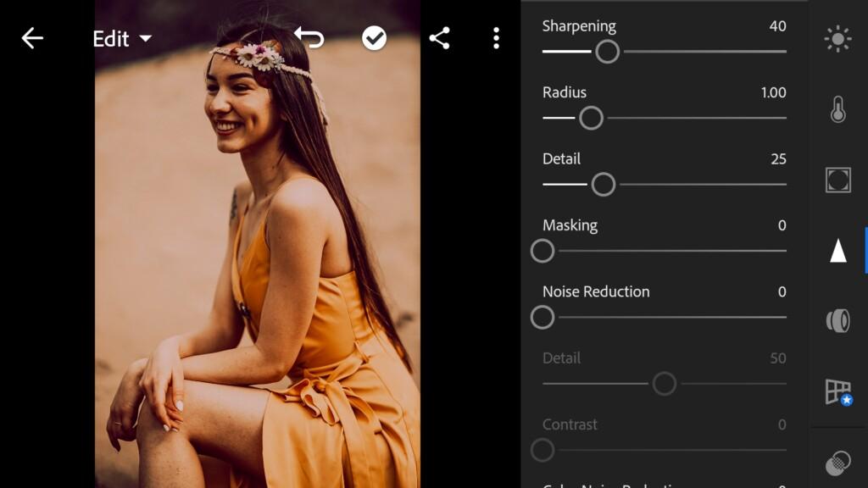Open the Presets overlapping circles icon

coord(838,463)
